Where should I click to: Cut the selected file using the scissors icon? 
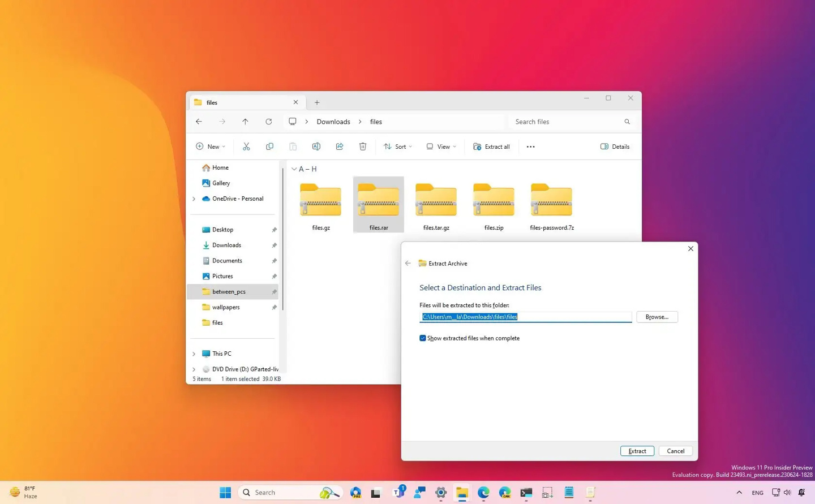pyautogui.click(x=246, y=147)
